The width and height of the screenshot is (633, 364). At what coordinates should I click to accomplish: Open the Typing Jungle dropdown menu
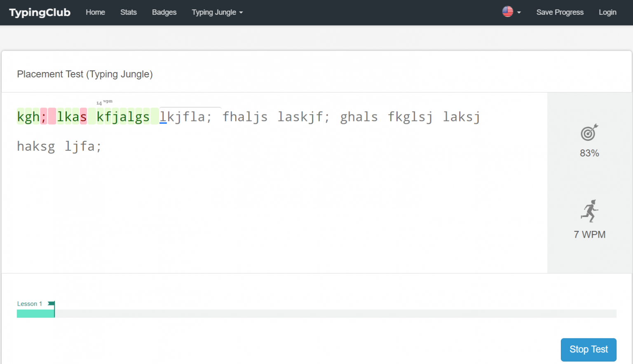217,12
